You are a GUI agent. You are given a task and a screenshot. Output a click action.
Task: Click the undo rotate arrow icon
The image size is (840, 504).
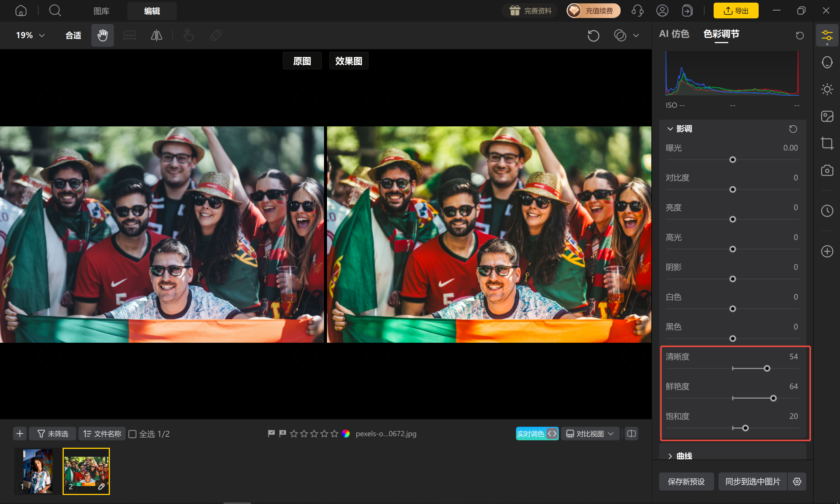(x=593, y=36)
